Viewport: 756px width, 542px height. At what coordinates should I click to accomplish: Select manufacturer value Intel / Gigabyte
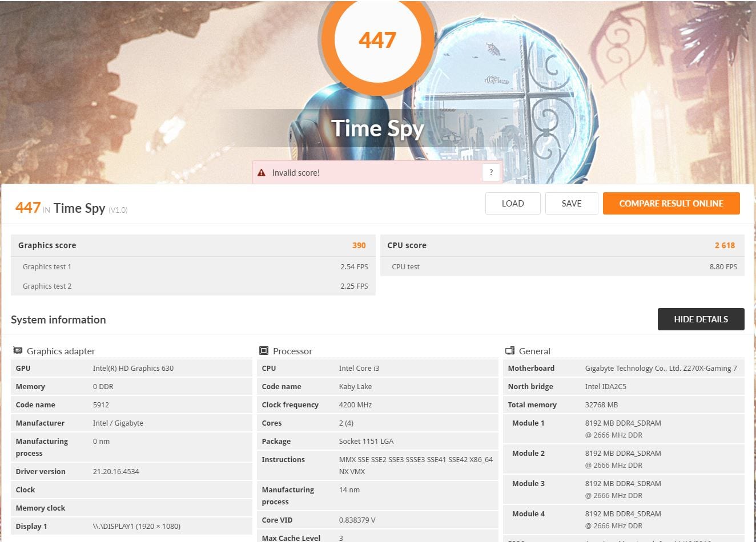(118, 423)
